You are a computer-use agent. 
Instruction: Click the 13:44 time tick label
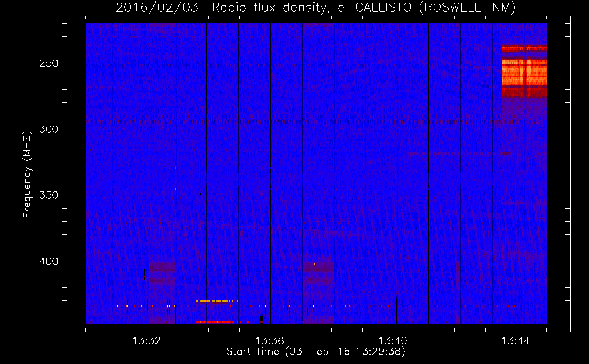(x=516, y=341)
